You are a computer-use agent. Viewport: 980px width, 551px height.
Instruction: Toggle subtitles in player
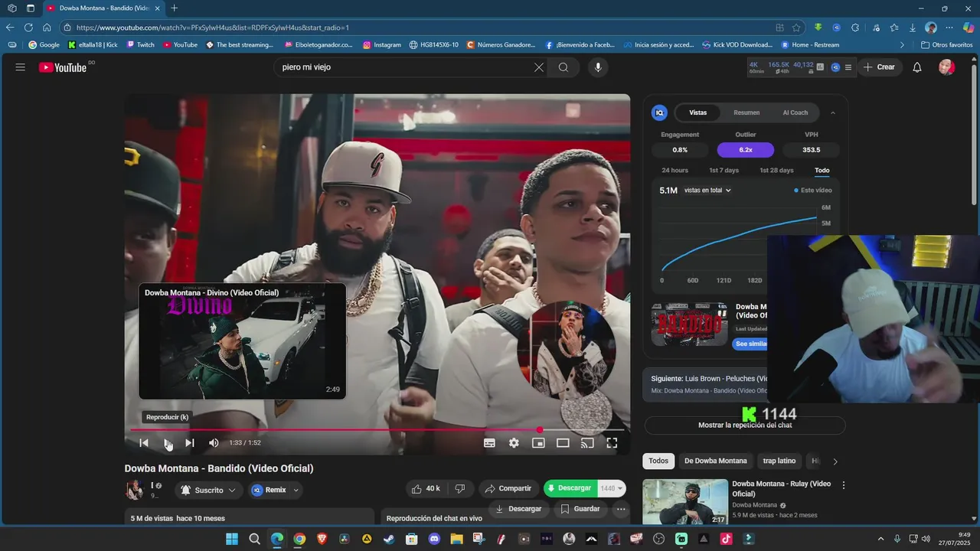(x=489, y=443)
